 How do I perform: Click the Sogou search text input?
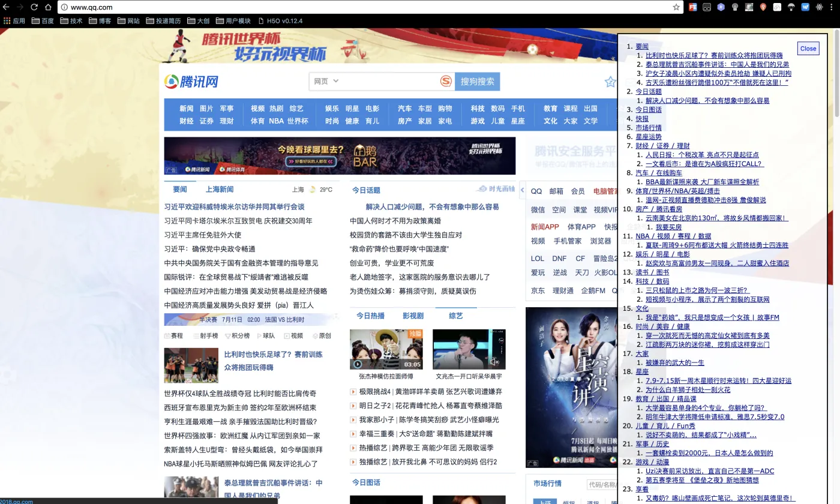(391, 81)
